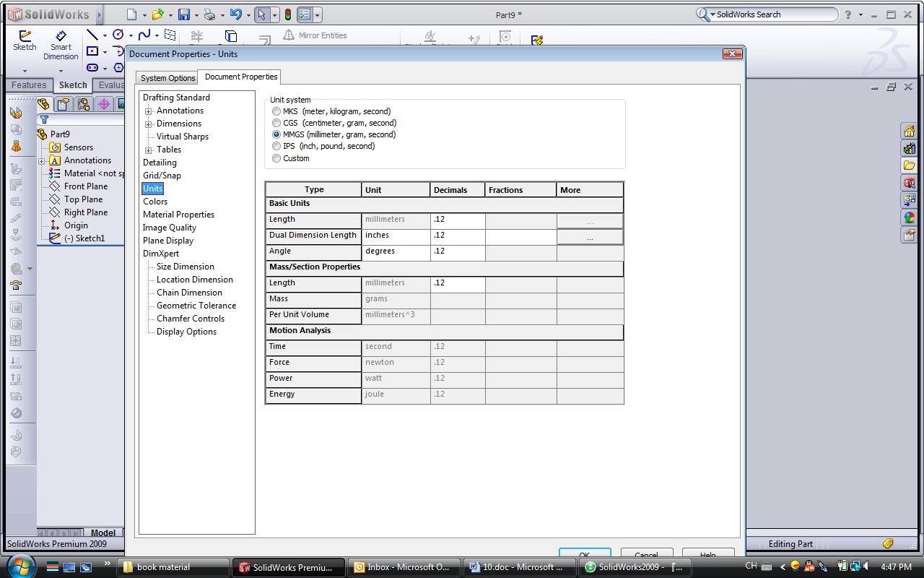Image resolution: width=924 pixels, height=578 pixels.
Task: Switch to the System Options tab
Action: click(x=168, y=78)
